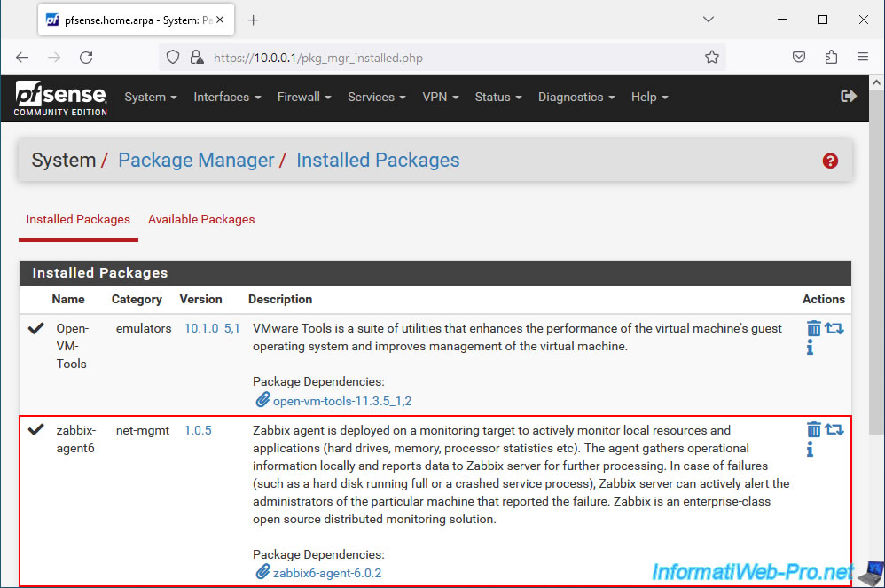Image resolution: width=885 pixels, height=588 pixels.
Task: Open the open-vm-tools-11.3.5_1,2 dependency link
Action: (342, 401)
